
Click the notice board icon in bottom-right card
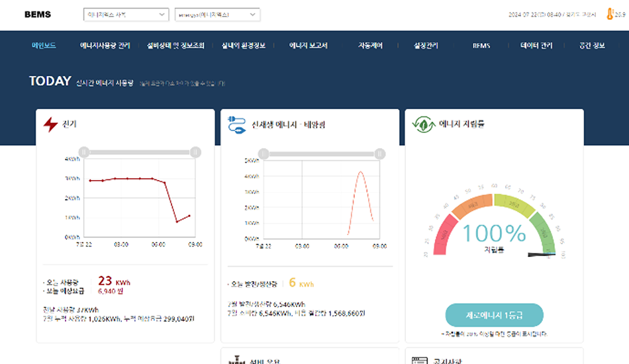[420, 361]
